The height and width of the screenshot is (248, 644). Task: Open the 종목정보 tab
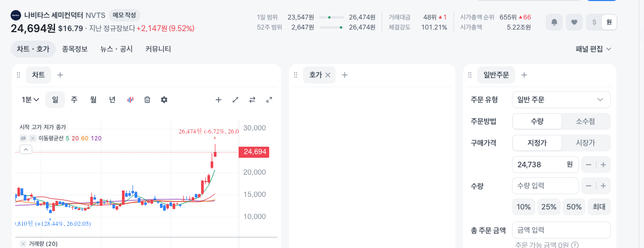75,49
